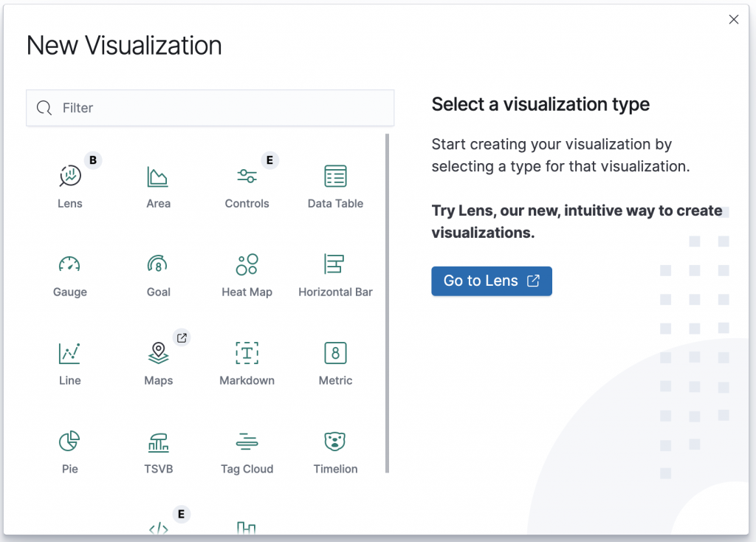The image size is (756, 542).
Task: Select the Metric visualization icon
Action: pos(335,354)
